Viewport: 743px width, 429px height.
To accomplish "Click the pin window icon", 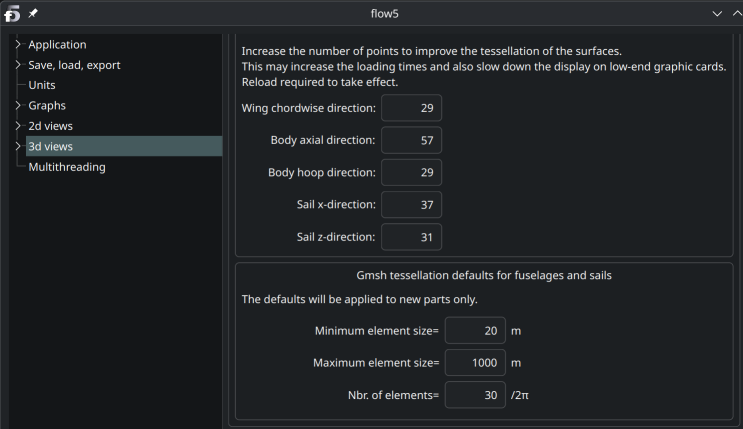I will tap(34, 14).
